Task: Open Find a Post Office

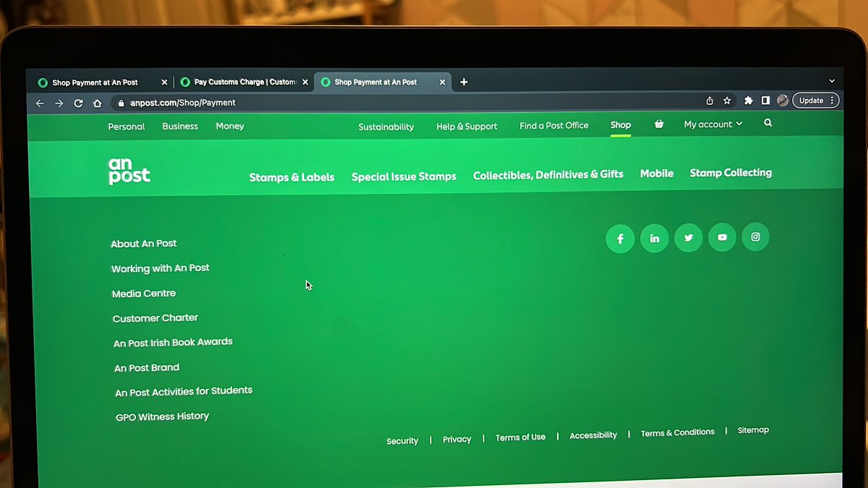Action: tap(554, 126)
